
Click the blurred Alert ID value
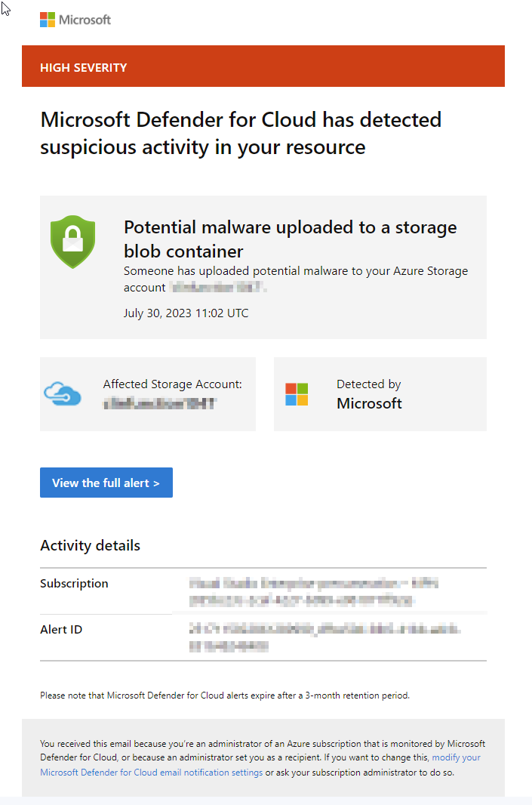(324, 637)
